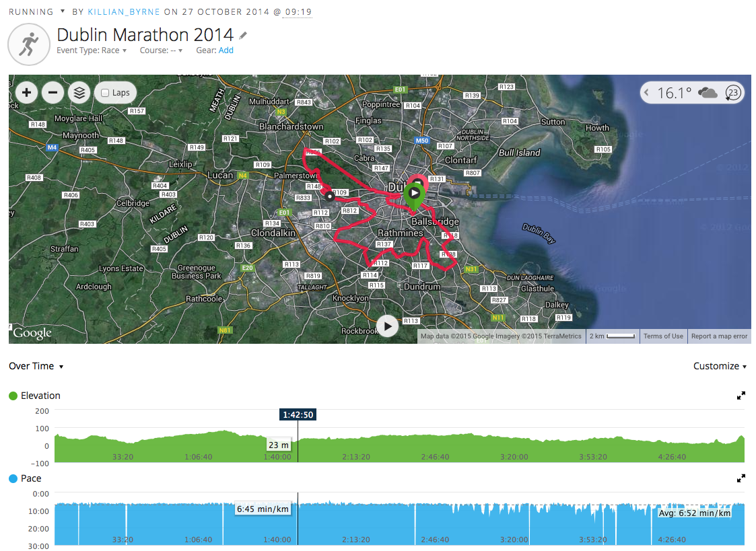Click the map zoom out minus button
This screenshot has height=551, width=756.
53,93
